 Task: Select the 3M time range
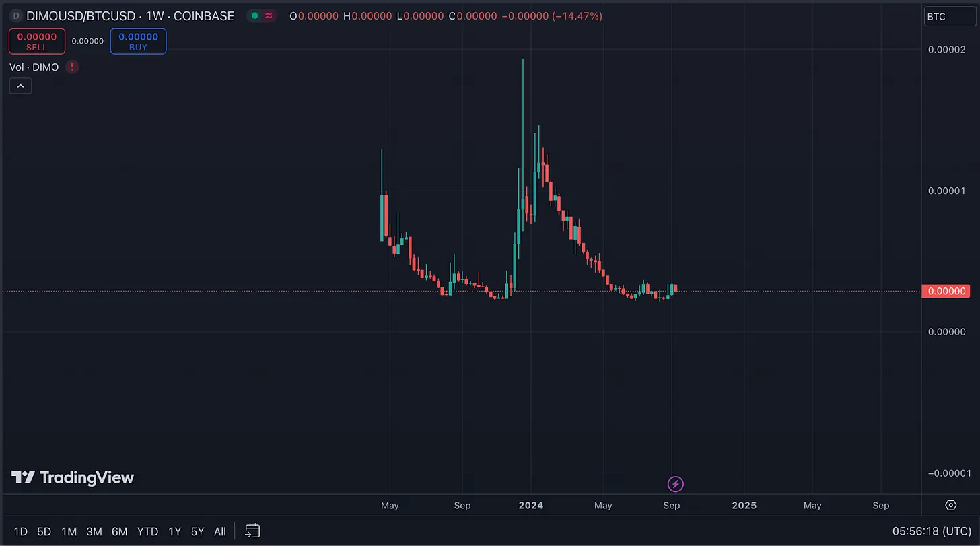tap(94, 532)
